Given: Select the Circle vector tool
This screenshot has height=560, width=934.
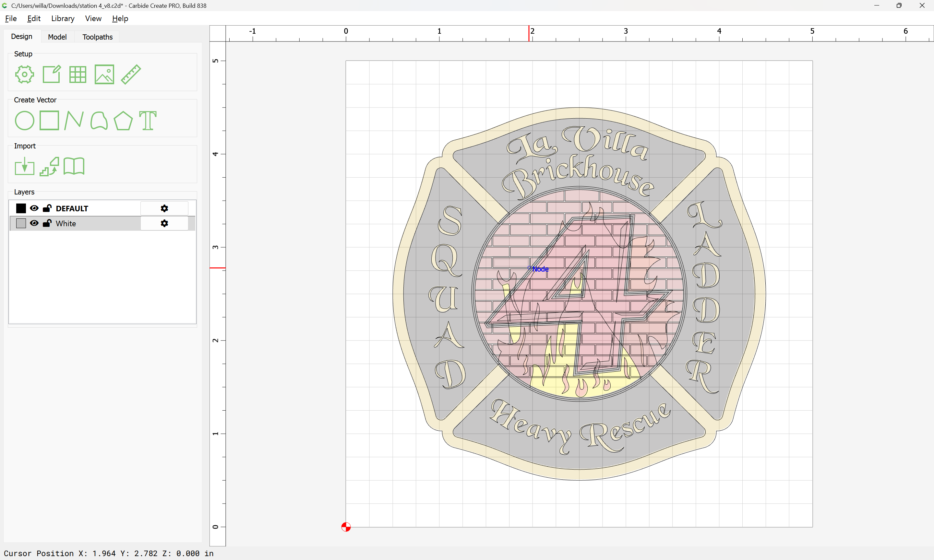Looking at the screenshot, I should click(25, 121).
